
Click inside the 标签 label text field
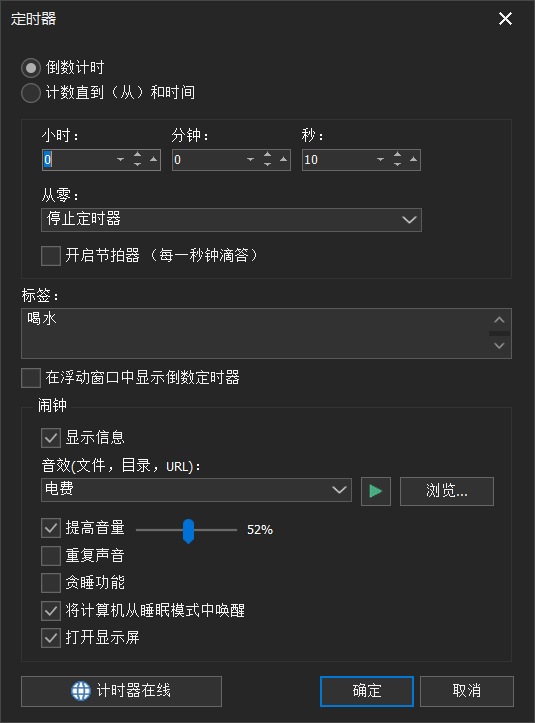click(x=255, y=333)
